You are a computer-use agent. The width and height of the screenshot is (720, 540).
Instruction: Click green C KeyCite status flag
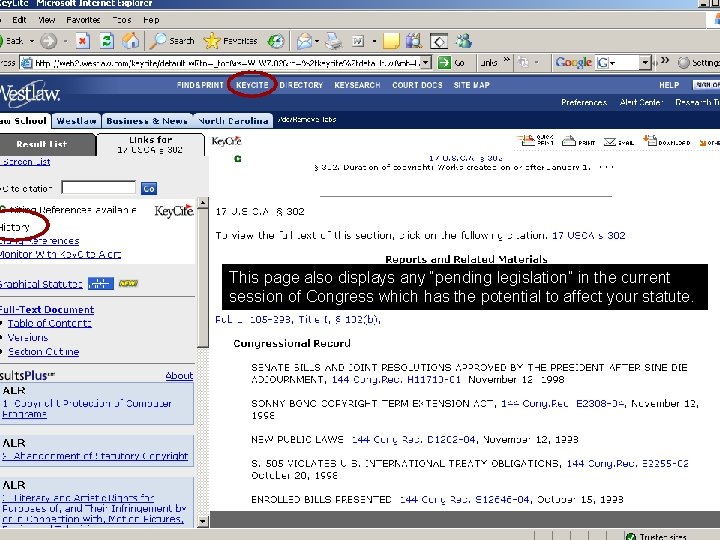click(x=238, y=159)
